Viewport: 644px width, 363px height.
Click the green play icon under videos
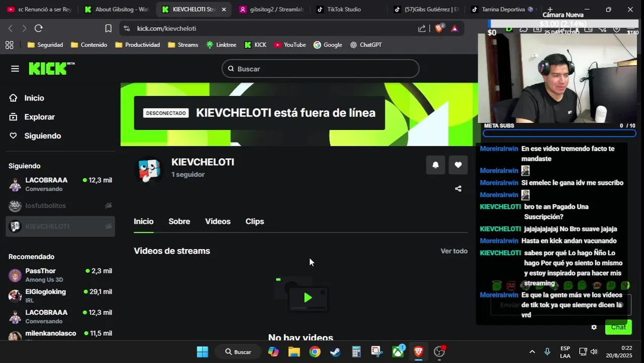[x=308, y=297]
